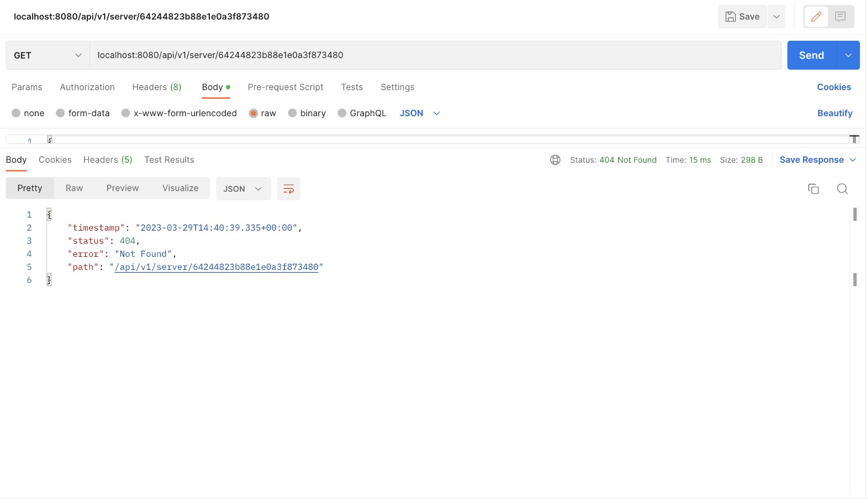Copy response with the copy icon
Viewport: 868px width, 499px height.
813,189
